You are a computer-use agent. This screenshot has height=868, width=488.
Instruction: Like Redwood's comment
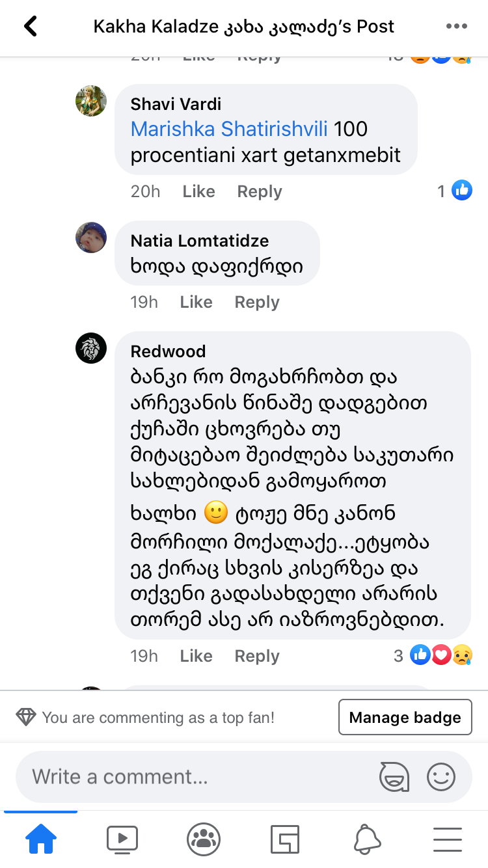point(196,656)
